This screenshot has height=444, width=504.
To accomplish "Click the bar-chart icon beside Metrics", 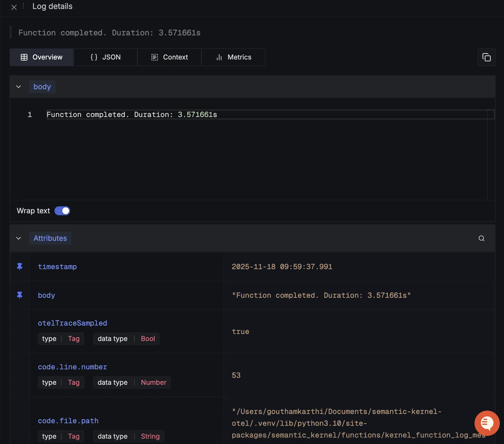I will tap(219, 57).
